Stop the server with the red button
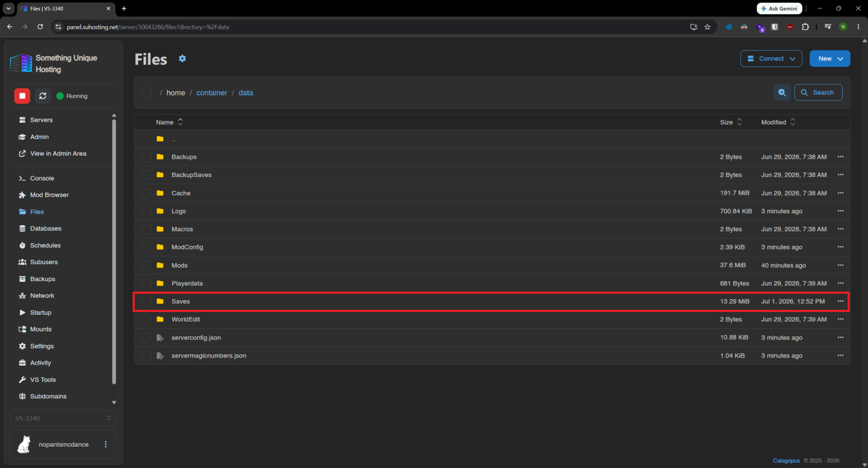The height and width of the screenshot is (468, 868). [22, 96]
